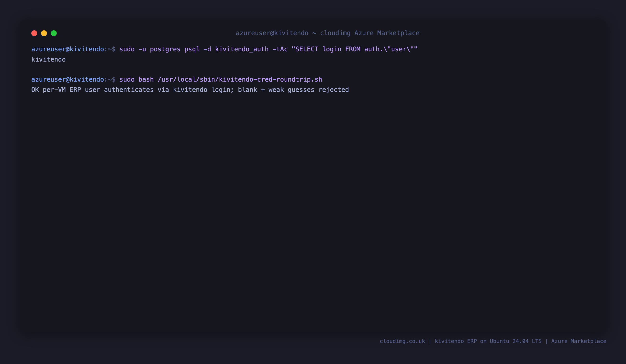Click the footer text cloudimg.co.uk kivitendo ERP
Viewport: 626px width, 364px height.
coord(493,341)
